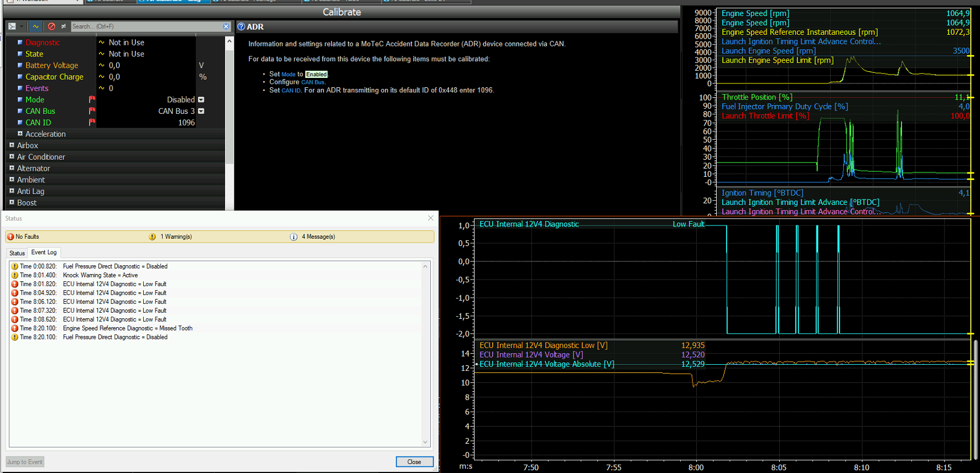Image resolution: width=980 pixels, height=473 pixels.
Task: Click the Launch Throttle Limit legend
Action: point(765,116)
